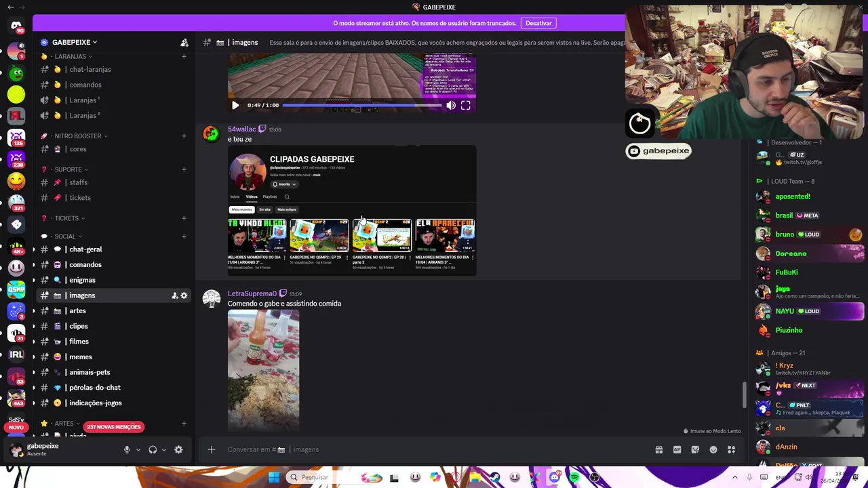Open member Piuzinho in member list
The image size is (868, 488).
(789, 330)
